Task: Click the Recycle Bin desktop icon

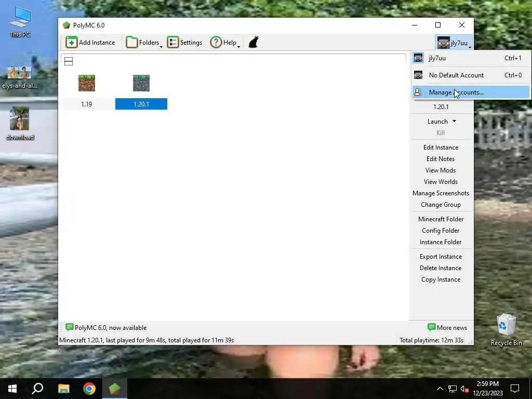Action: pos(506,330)
